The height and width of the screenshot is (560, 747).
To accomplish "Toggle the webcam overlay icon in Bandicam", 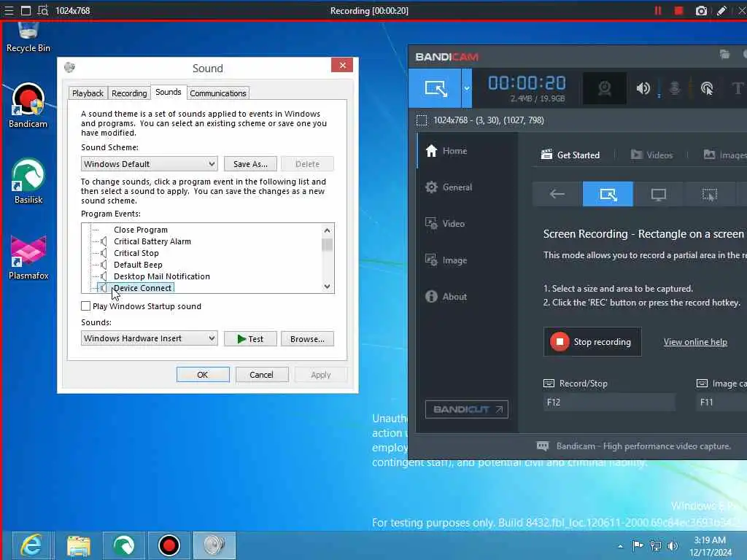I will (604, 88).
